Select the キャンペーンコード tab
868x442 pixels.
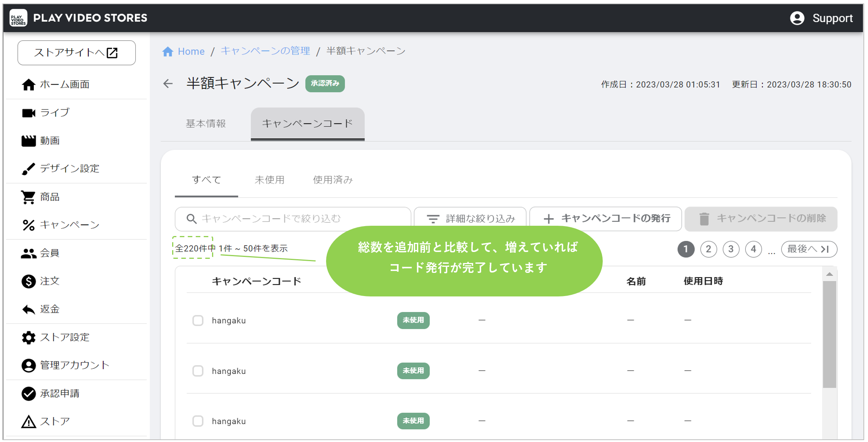click(x=307, y=124)
